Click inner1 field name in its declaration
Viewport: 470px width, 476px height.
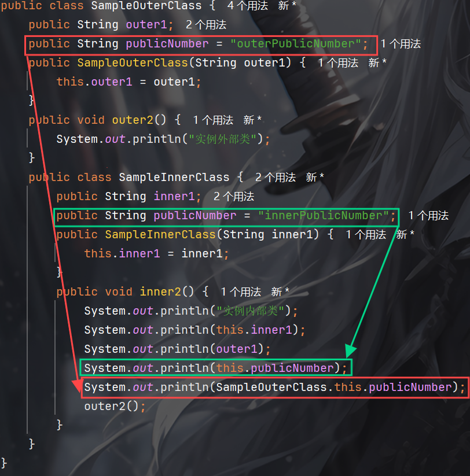[174, 197]
